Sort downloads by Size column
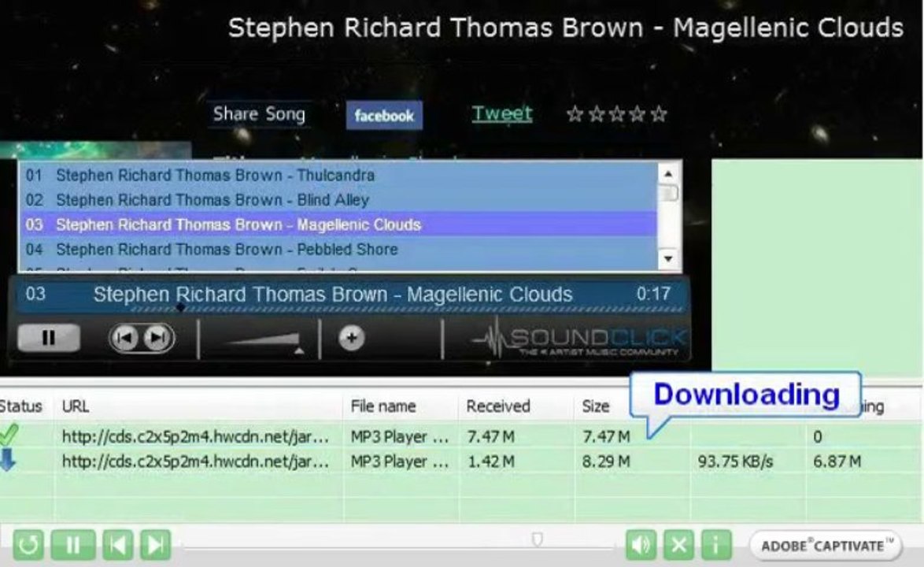 (596, 406)
